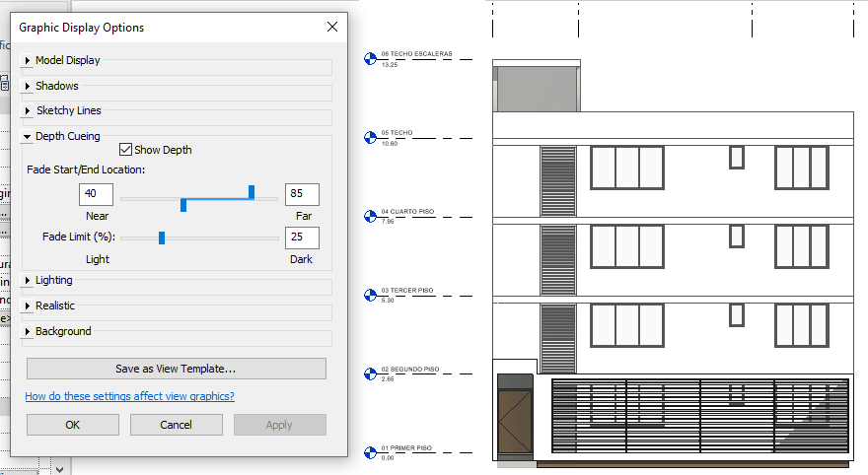Click the Near fade value field

pos(97,194)
